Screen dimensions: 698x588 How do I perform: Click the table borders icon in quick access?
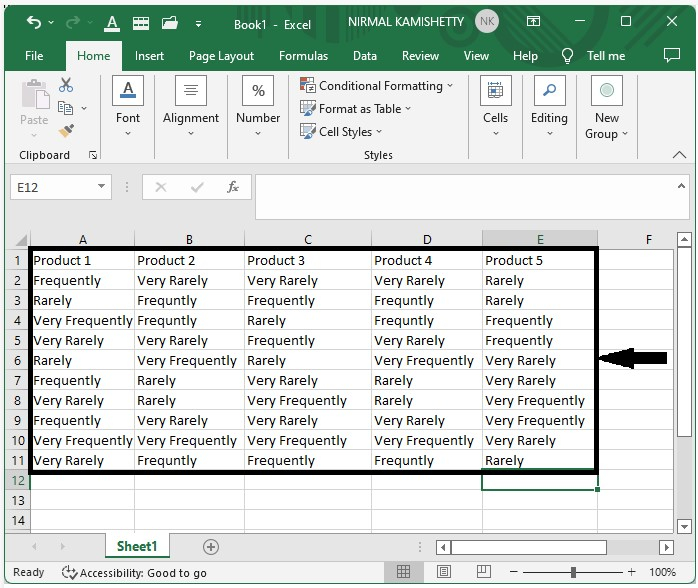pyautogui.click(x=141, y=23)
